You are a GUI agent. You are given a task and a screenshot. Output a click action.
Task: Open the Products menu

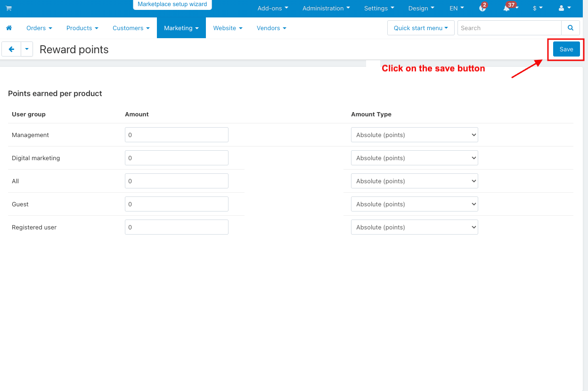click(82, 28)
